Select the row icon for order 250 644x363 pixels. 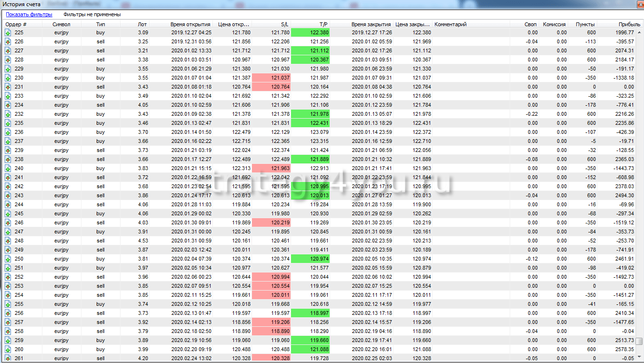click(x=8, y=259)
